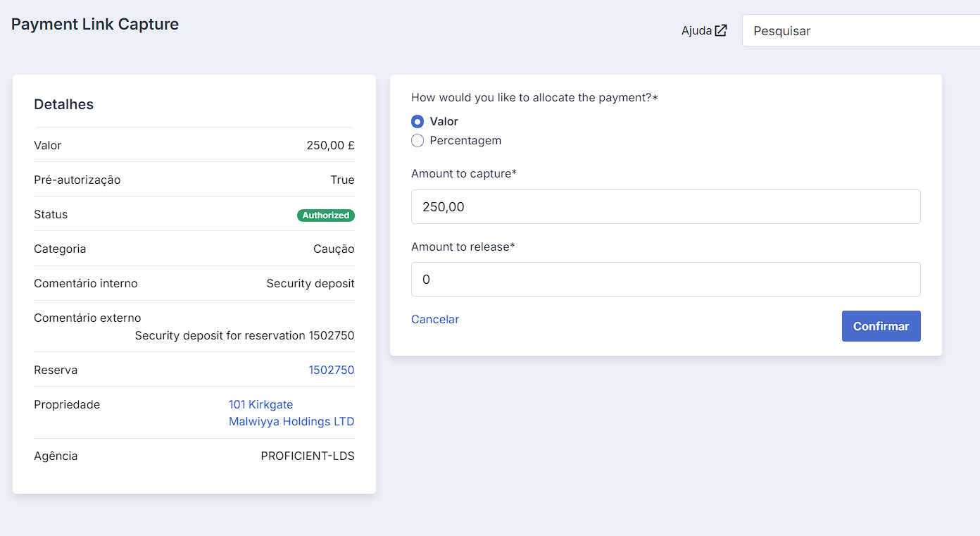Click the Reserva row label

coord(56,370)
